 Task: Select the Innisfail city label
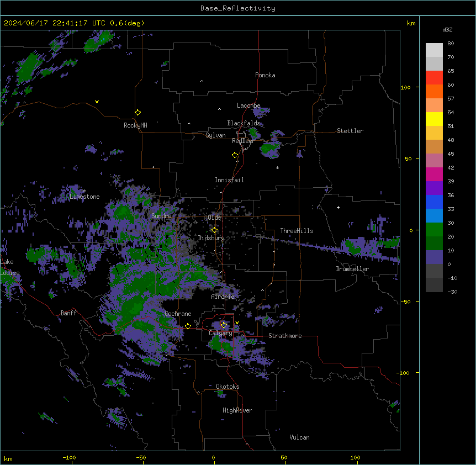click(x=229, y=180)
